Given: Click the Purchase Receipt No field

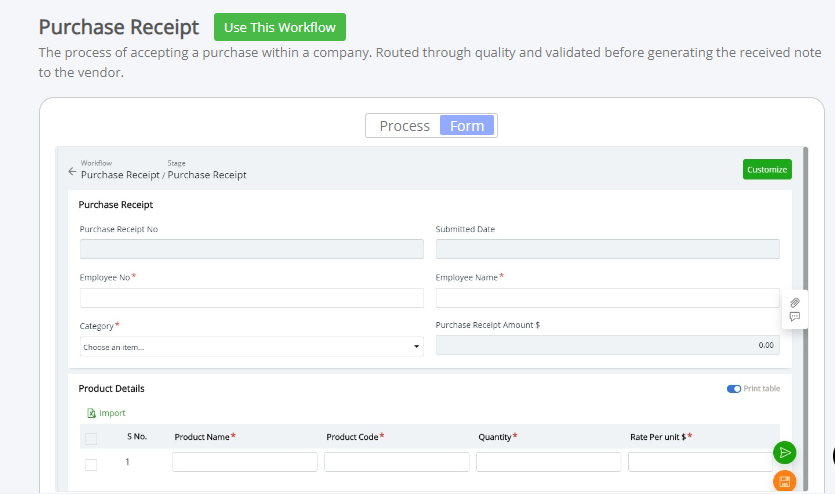Looking at the screenshot, I should coord(251,249).
